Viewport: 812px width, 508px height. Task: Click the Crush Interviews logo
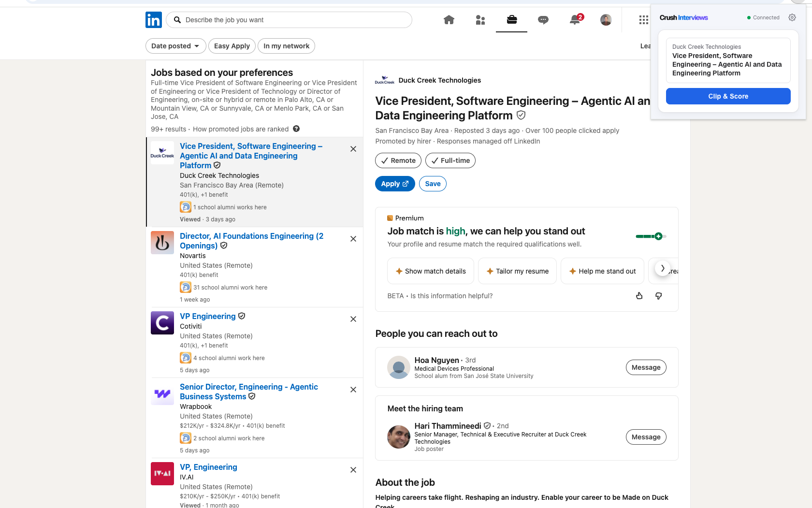pos(684,17)
